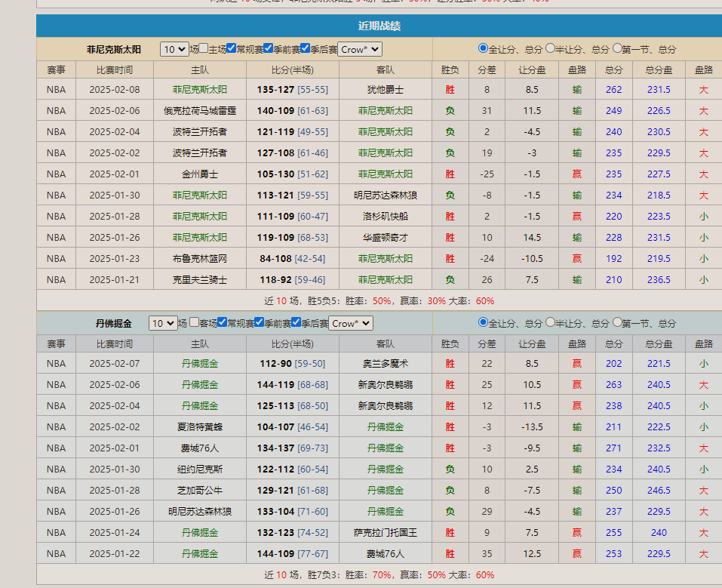The height and width of the screenshot is (588, 722).
Task: Open the 10-game count dropdown for the Suns
Action: tap(174, 48)
